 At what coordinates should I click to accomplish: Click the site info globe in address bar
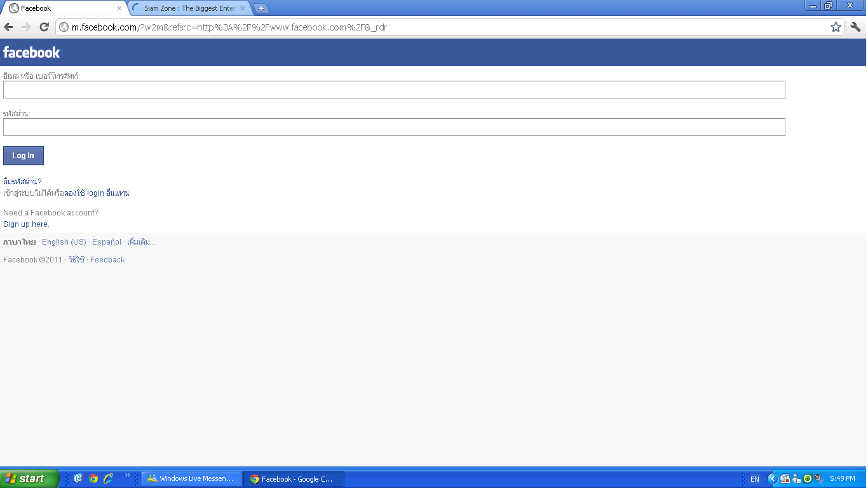tap(64, 27)
